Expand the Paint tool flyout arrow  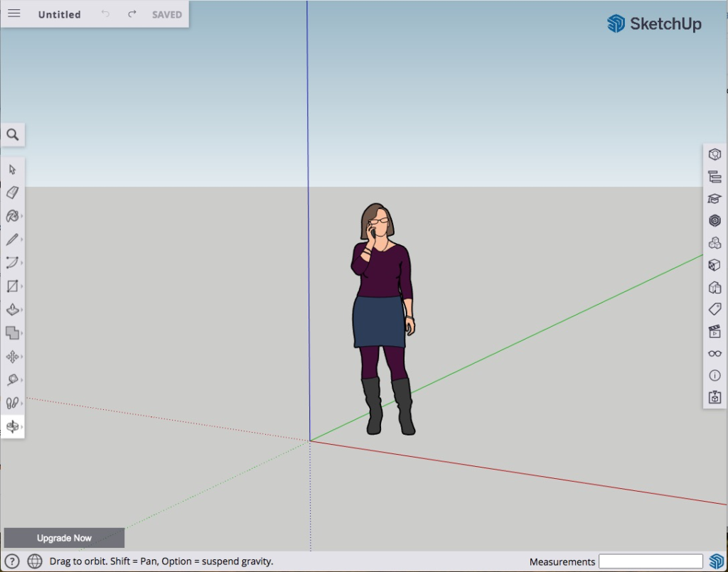point(23,216)
